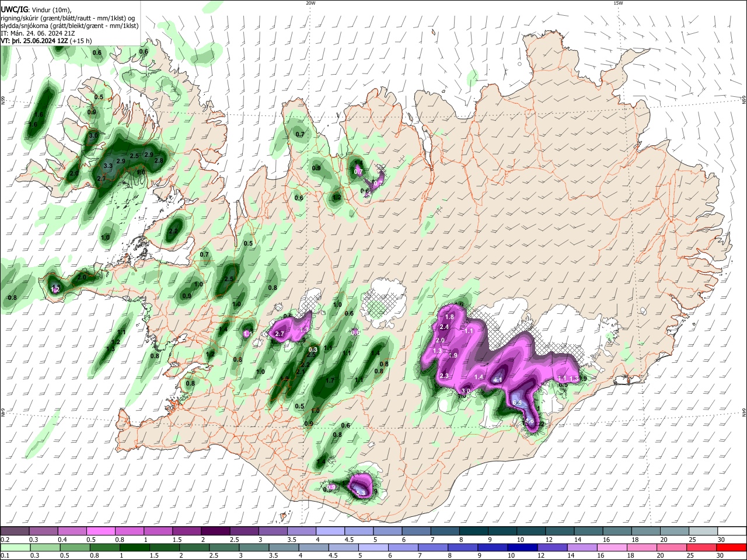The width and height of the screenshot is (747, 560).
Task: Pick the dark teal snow swatch between 8 and 9
Action: coord(473,531)
